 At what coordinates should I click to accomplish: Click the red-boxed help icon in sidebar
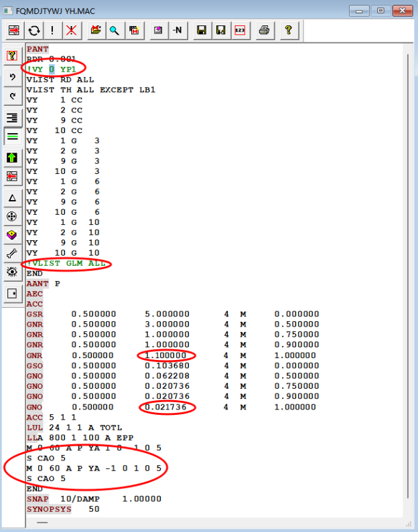point(13,56)
